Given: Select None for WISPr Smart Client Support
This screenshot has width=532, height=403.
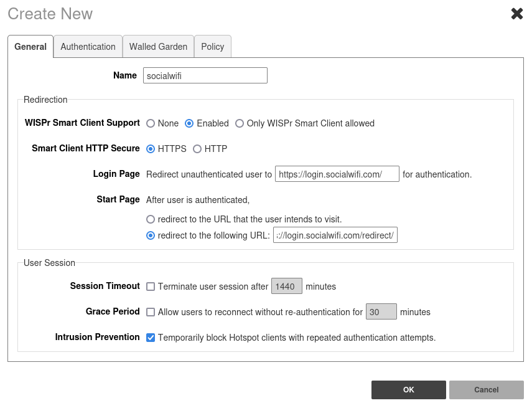Looking at the screenshot, I should [x=151, y=123].
